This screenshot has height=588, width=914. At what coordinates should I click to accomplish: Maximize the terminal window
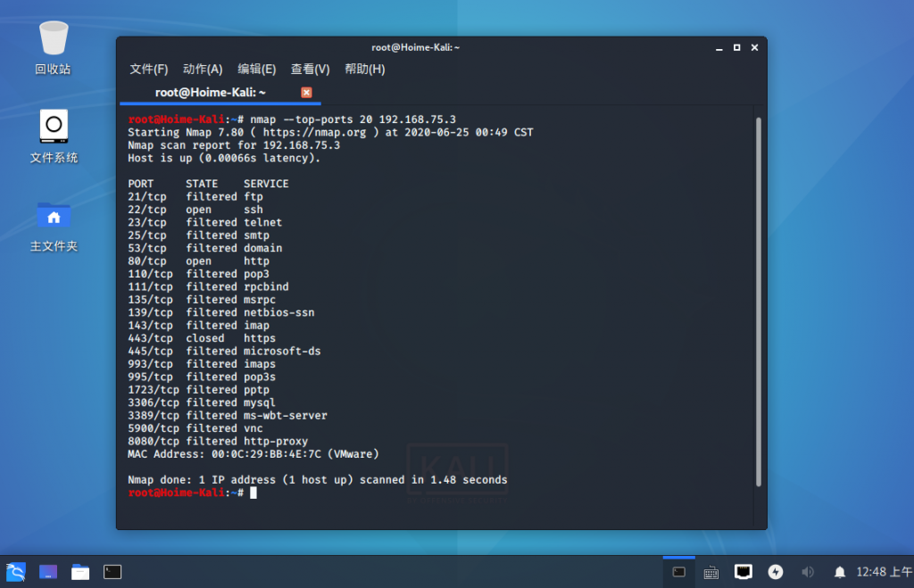coord(736,48)
